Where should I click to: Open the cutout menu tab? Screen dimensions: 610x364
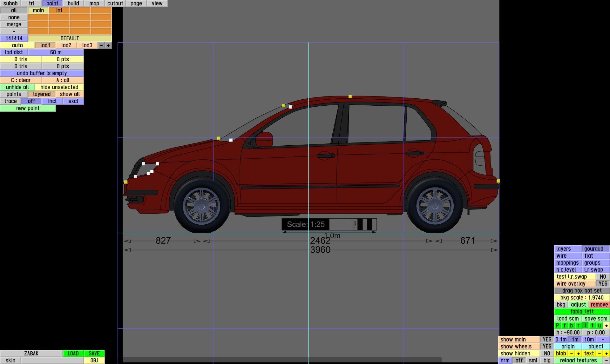tap(115, 3)
